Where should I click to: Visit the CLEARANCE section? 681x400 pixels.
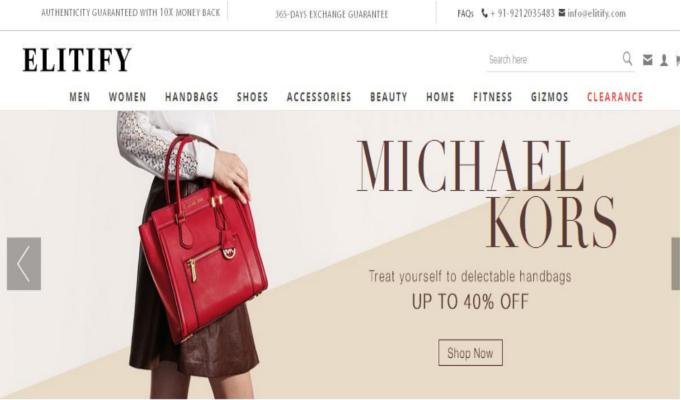615,97
